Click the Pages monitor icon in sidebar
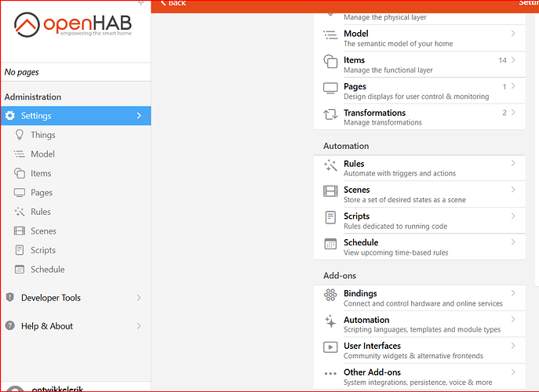 pos(20,192)
